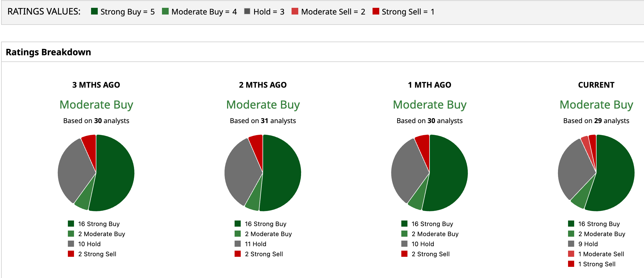Click the Ratings Breakdown heading
The image size is (644, 278).
[48, 52]
